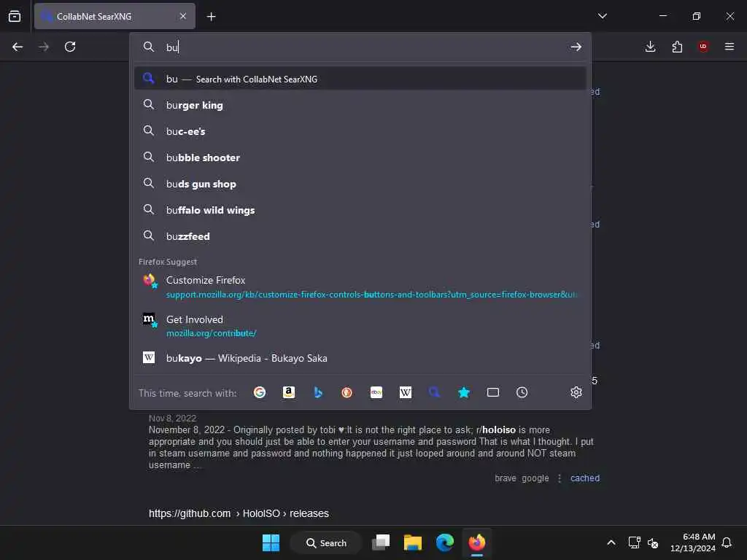Open File Explorer from the taskbar

[413, 542]
